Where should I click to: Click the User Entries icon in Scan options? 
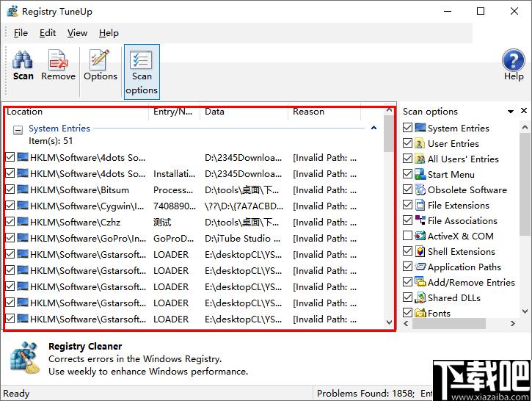pyautogui.click(x=420, y=143)
